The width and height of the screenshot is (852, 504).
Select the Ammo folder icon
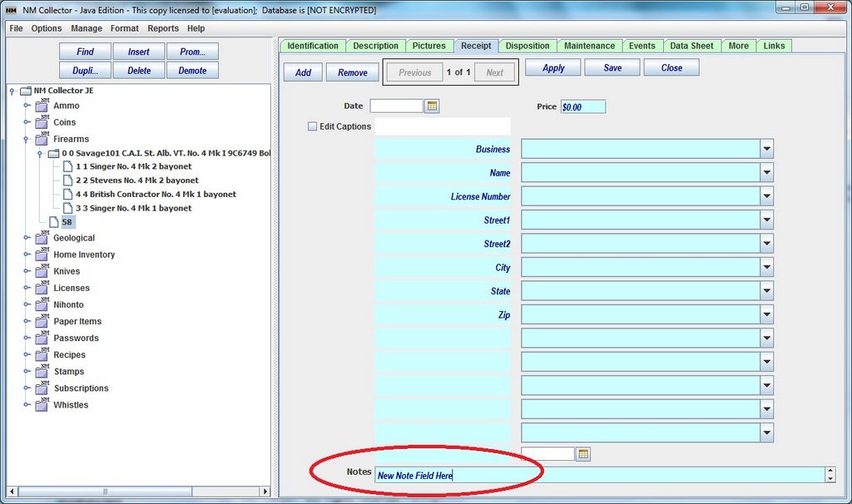tap(42, 106)
